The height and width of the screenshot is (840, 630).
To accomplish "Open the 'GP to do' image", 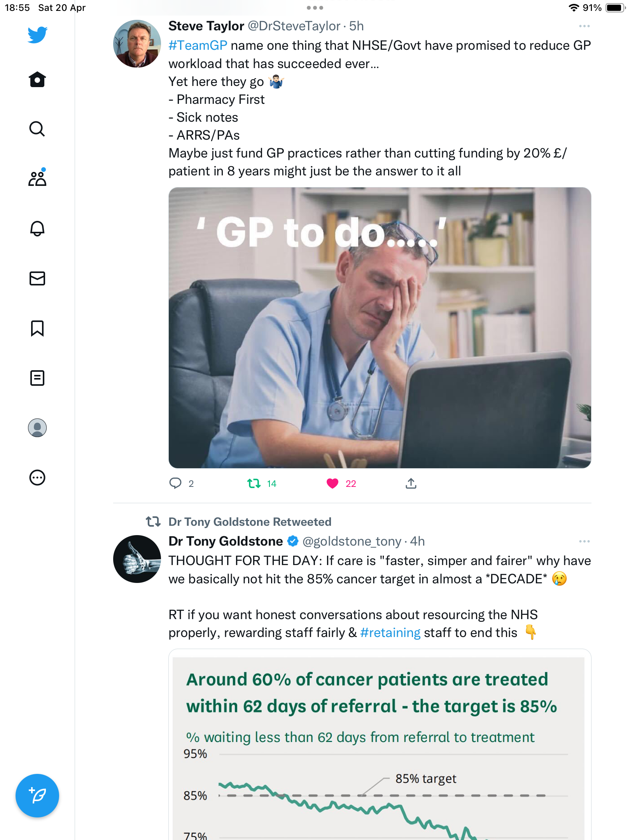I will click(380, 328).
